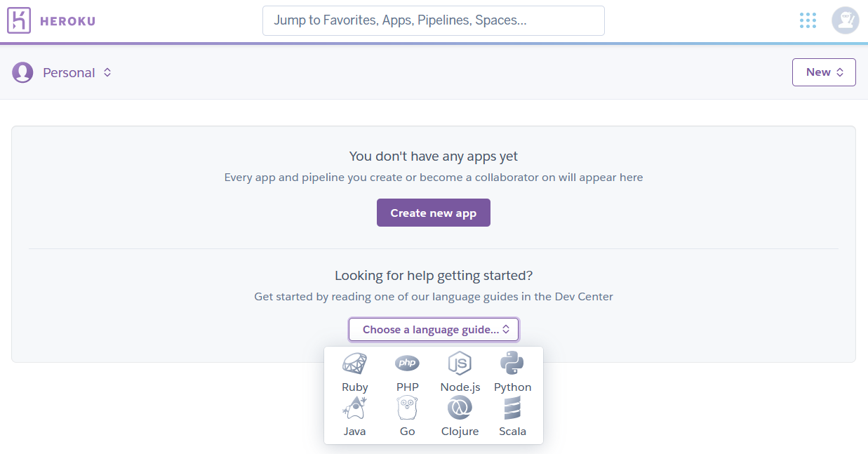Open the New dropdown button
This screenshot has height=454, width=868.
[x=824, y=72]
